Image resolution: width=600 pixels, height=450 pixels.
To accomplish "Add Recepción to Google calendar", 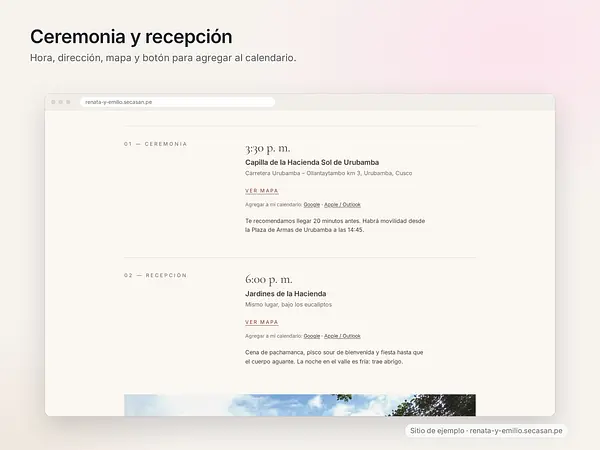I will click(x=311, y=336).
